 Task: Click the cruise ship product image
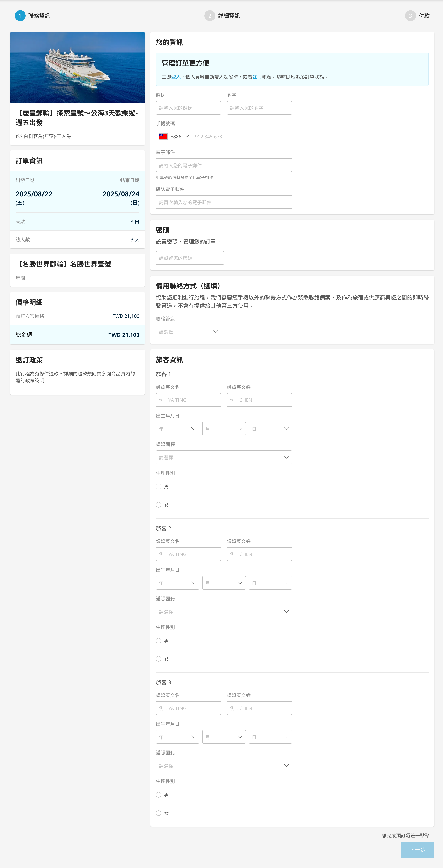77,67
